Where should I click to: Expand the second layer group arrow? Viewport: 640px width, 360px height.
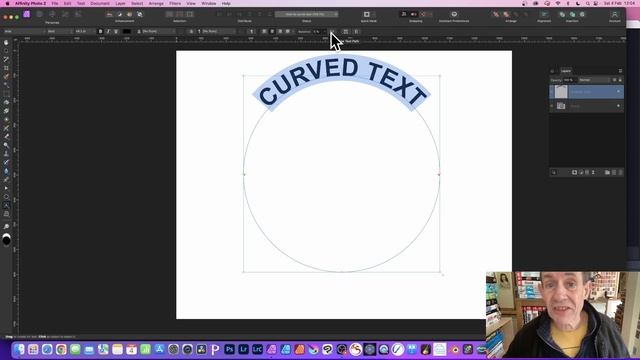552,106
